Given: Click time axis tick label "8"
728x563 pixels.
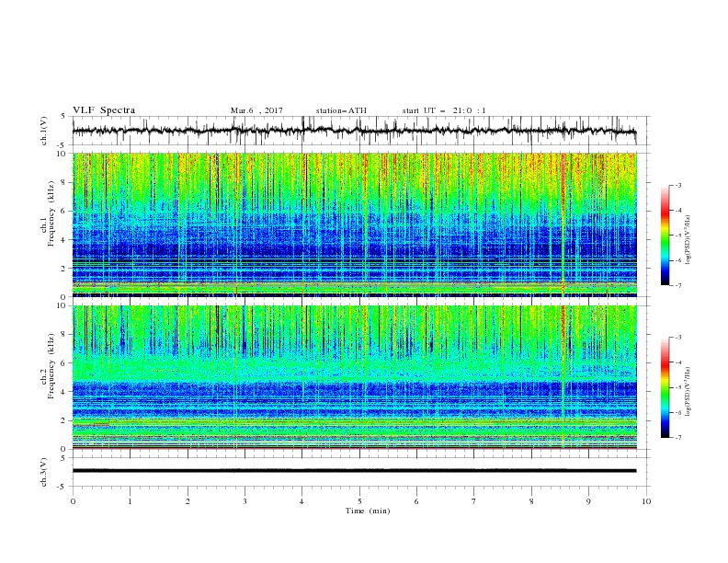Looking at the screenshot, I should (x=531, y=501).
